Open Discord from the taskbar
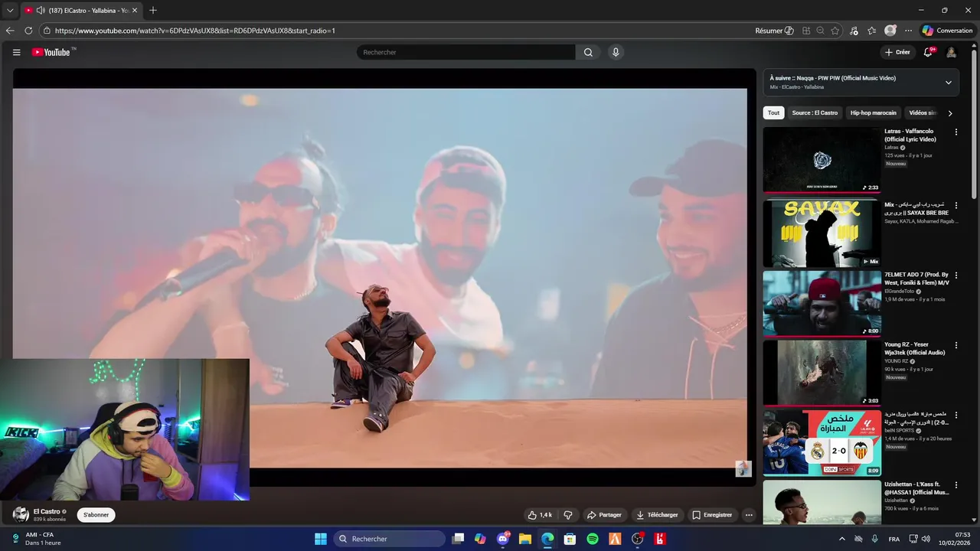Viewport: 980px width, 551px height. [x=503, y=539]
